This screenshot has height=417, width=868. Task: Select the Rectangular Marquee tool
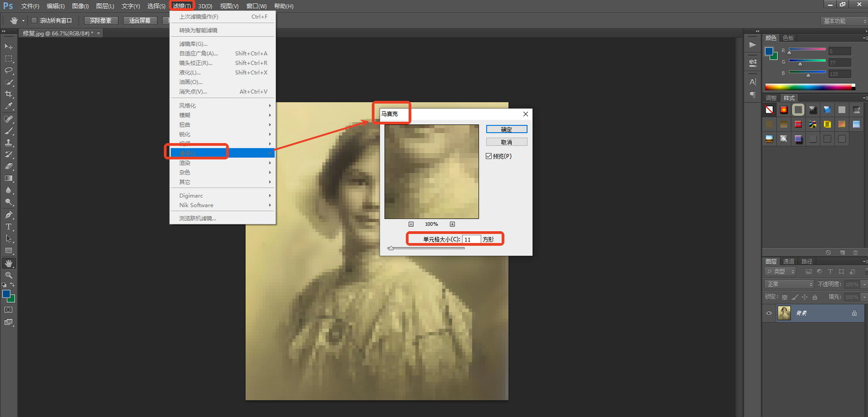coord(9,59)
